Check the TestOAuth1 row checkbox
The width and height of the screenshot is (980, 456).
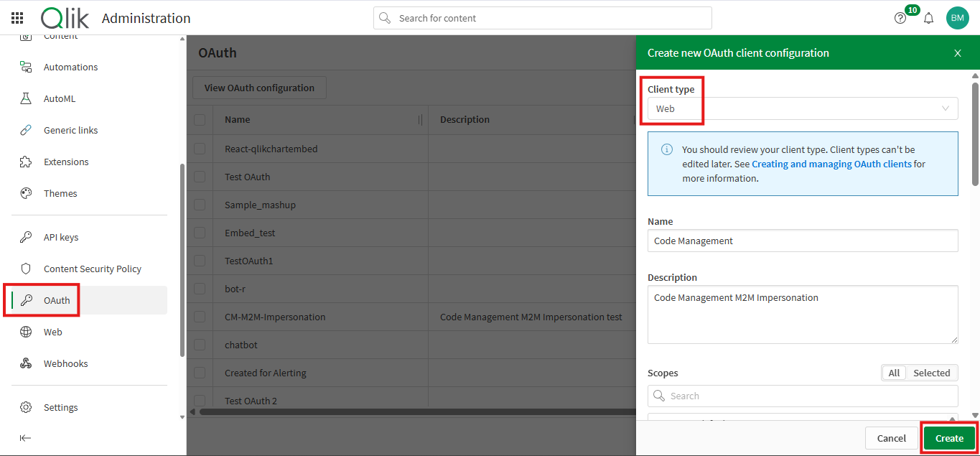click(x=200, y=261)
